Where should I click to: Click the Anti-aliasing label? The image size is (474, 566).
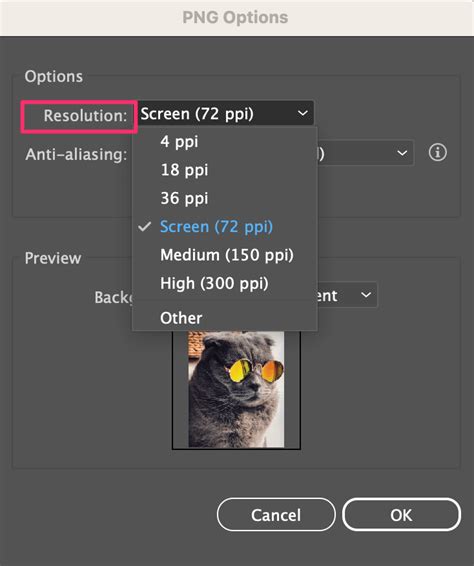pyautogui.click(x=76, y=154)
